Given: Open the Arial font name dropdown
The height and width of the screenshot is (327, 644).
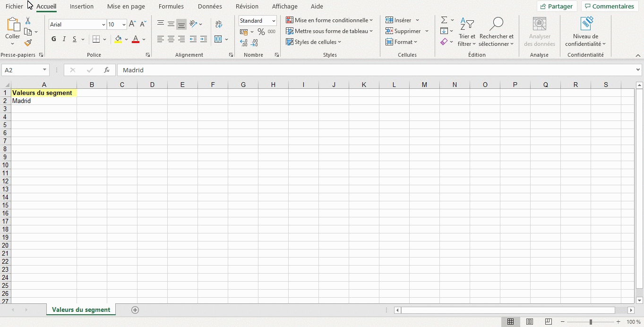Looking at the screenshot, I should coord(103,25).
